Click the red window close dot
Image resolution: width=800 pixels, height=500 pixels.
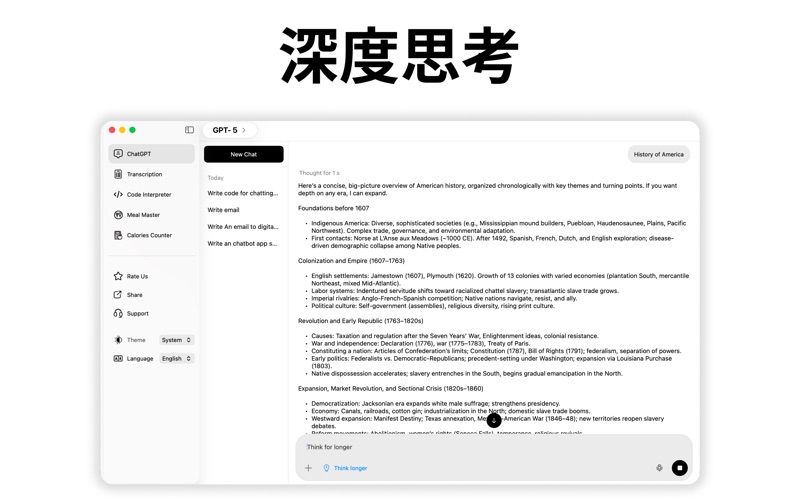point(112,130)
